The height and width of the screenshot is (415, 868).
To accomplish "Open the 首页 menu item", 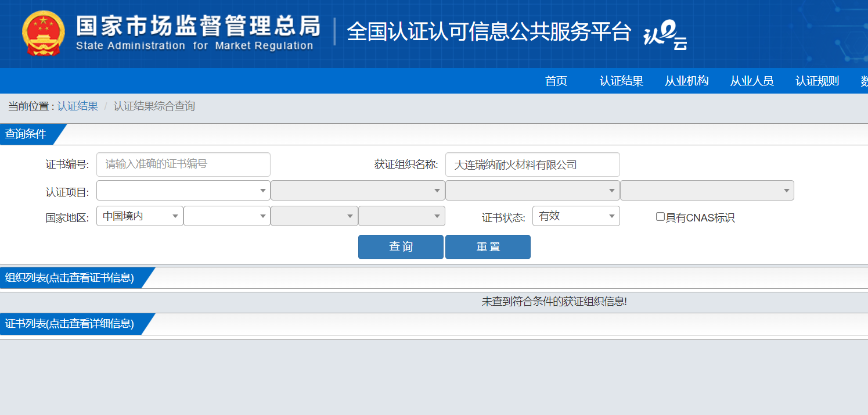I will pyautogui.click(x=556, y=81).
